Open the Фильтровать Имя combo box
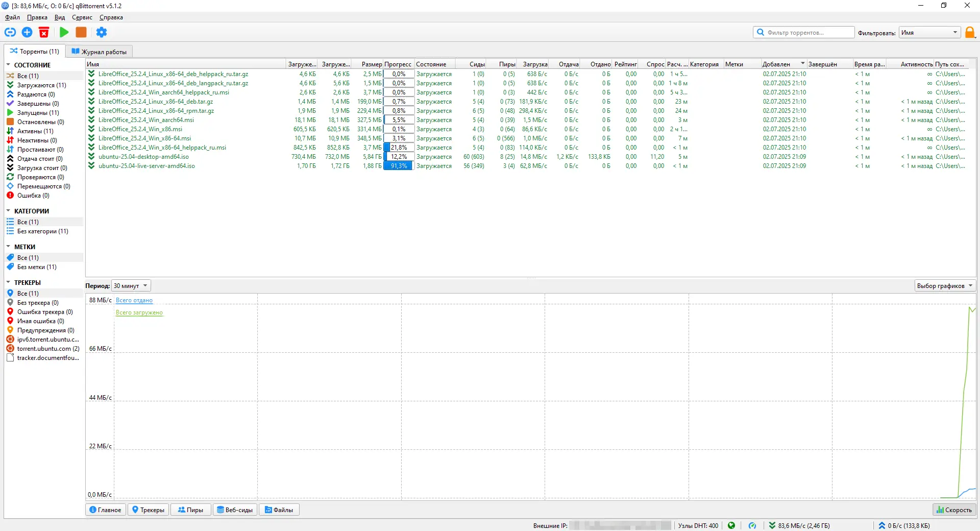Image resolution: width=980 pixels, height=531 pixels. (x=929, y=33)
